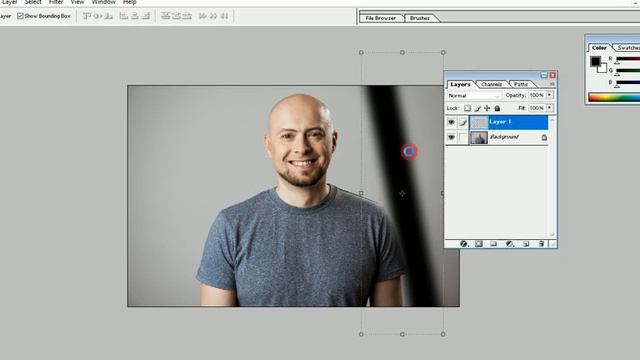Click the R color slider handle
This screenshot has height=360, width=640.
[617, 63]
